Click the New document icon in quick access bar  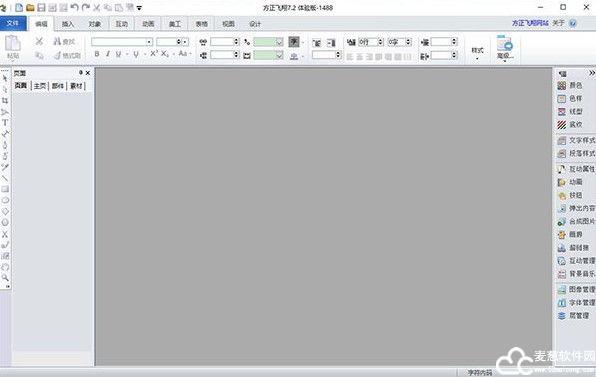[x=19, y=7]
